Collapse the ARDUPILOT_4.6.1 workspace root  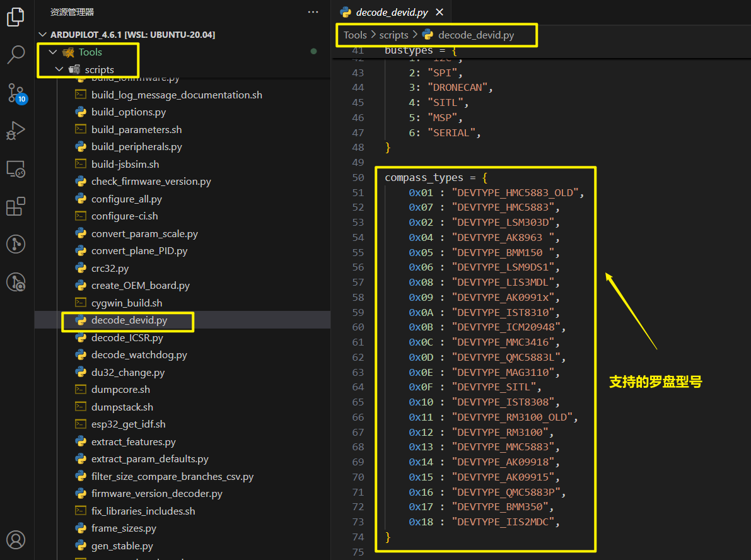click(x=43, y=35)
